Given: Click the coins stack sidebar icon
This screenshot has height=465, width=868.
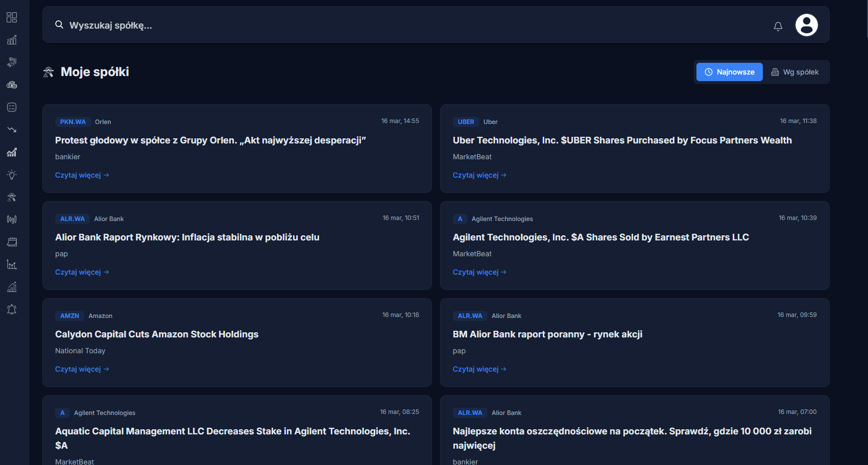Looking at the screenshot, I should click(12, 85).
